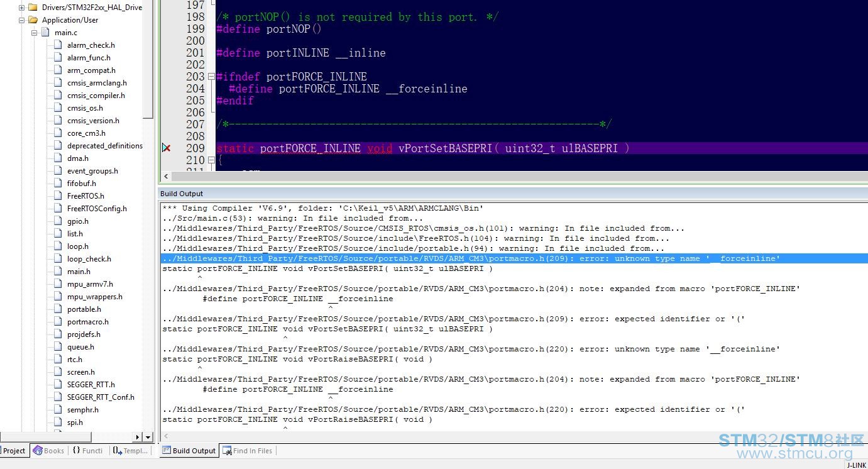The width and height of the screenshot is (868, 469).
Task: Select the Drivers/STM32F2xx_HAL_Drive folder icon
Action: [x=33, y=8]
